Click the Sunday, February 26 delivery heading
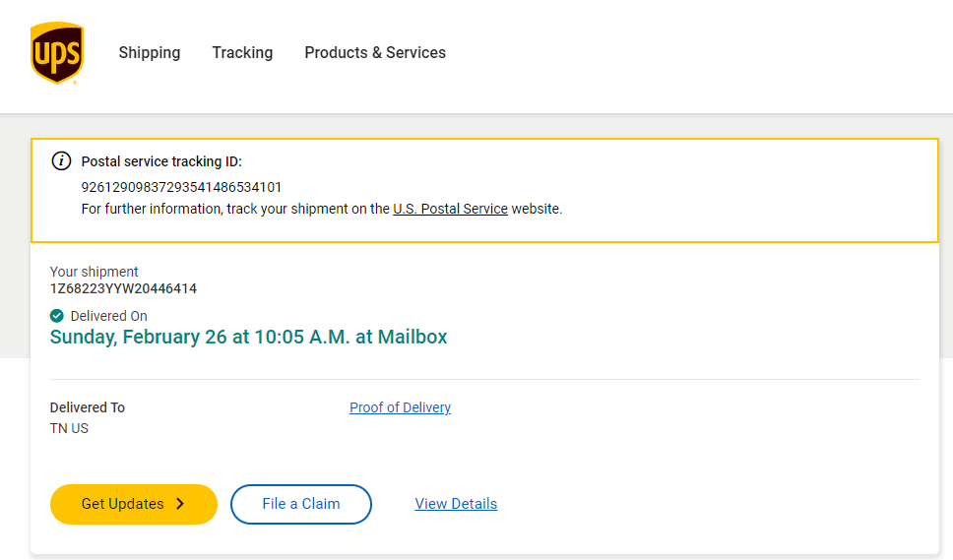This screenshot has height=560, width=953. (x=248, y=337)
